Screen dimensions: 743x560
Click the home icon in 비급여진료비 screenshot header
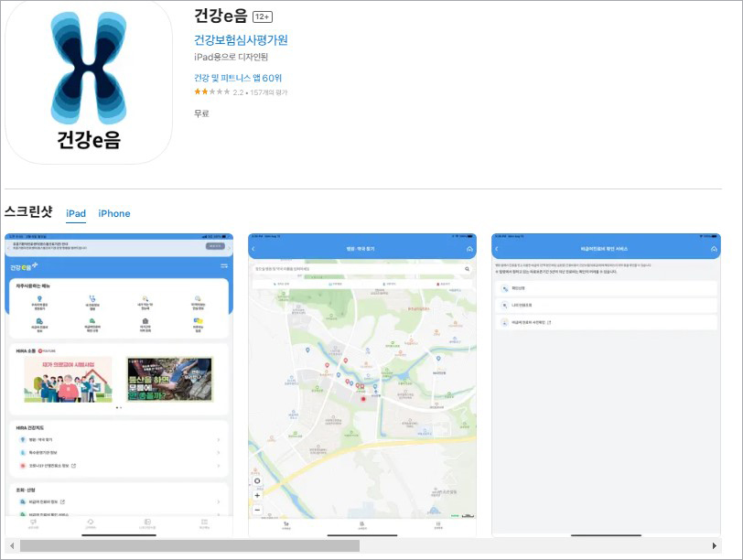pos(714,249)
